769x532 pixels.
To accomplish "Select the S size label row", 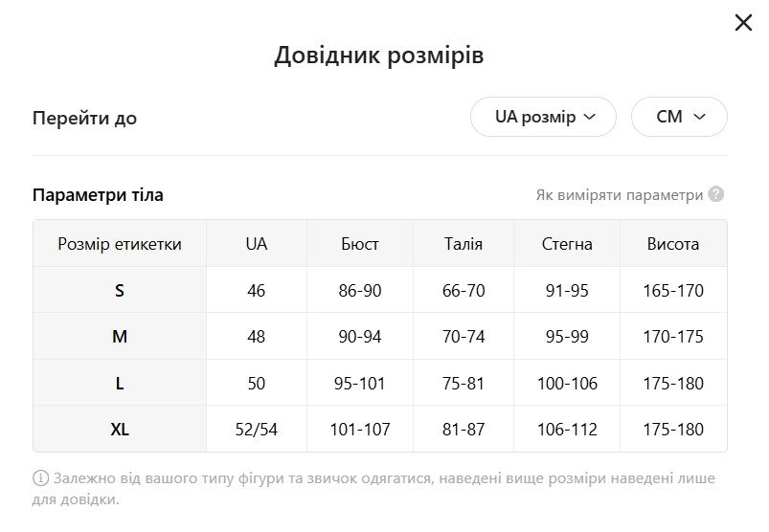I will pyautogui.click(x=120, y=290).
